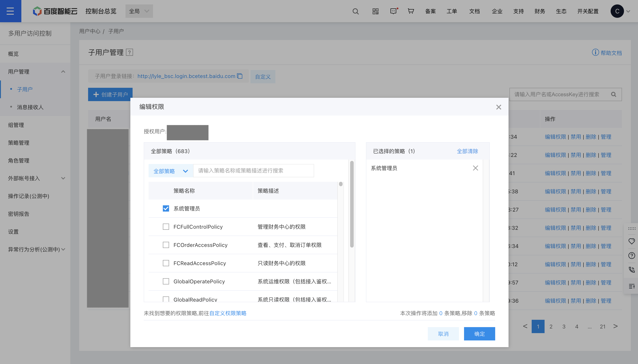Open the shopping cart icon
638x364 pixels.
(x=411, y=11)
